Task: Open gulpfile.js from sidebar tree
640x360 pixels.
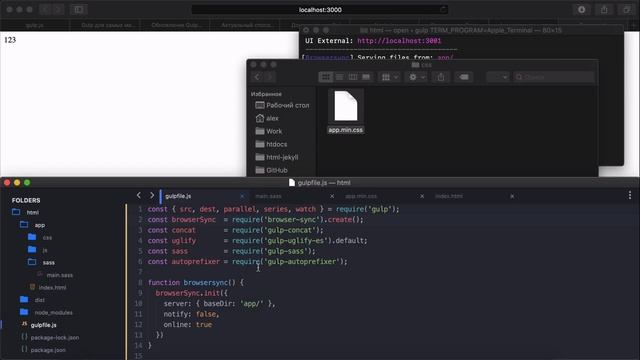Action: coord(43,325)
